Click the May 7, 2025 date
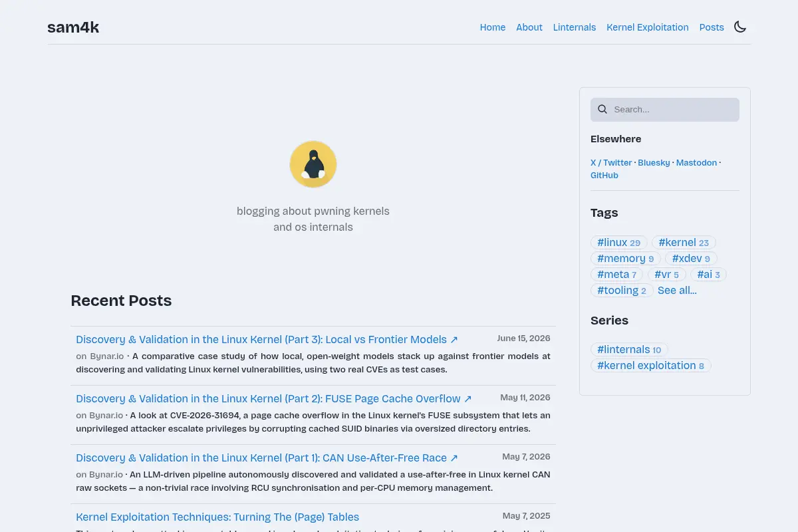The height and width of the screenshot is (532, 798). 527,516
